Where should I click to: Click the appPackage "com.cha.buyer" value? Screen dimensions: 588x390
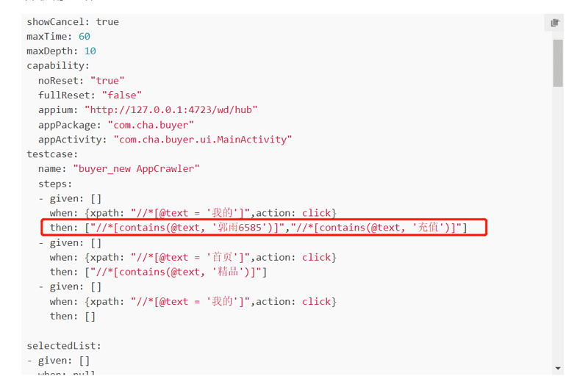tap(151, 125)
